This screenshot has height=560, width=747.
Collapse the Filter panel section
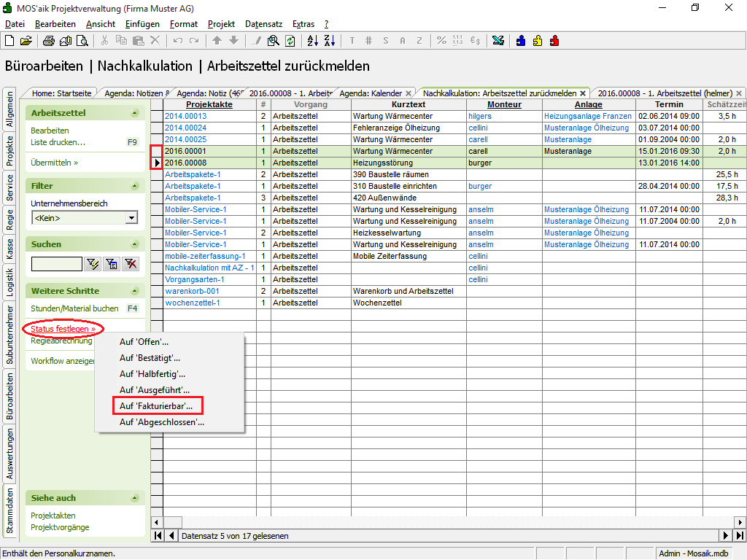(134, 186)
